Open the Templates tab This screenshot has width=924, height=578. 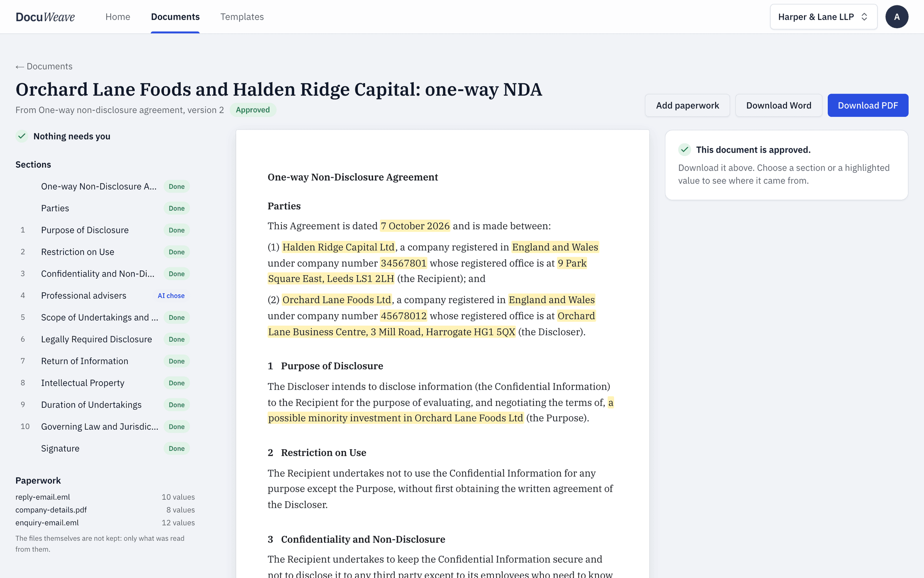coord(242,17)
